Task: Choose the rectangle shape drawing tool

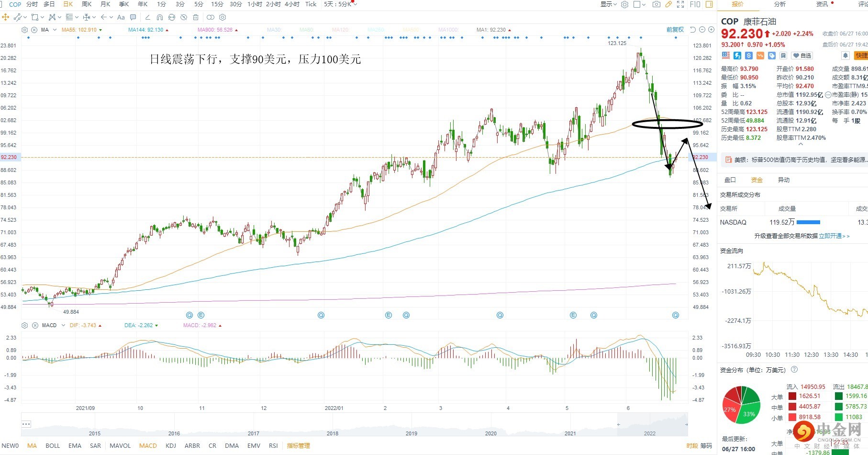Action: click(x=34, y=17)
